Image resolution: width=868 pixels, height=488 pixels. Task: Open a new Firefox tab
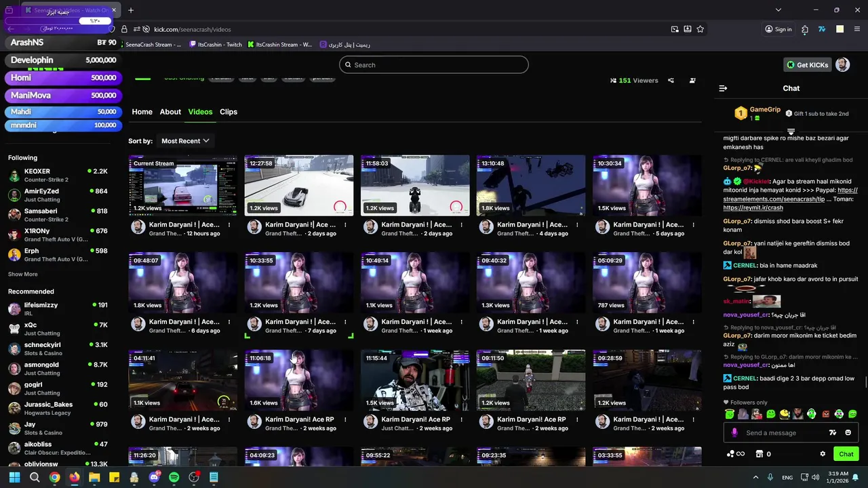coord(131,10)
